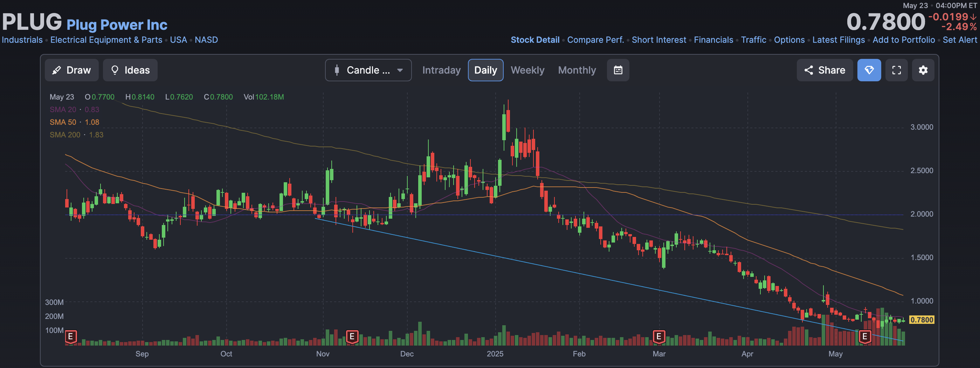Viewport: 980px width, 368px height.
Task: Click the lightbulb icon for Ideas
Action: (x=115, y=70)
